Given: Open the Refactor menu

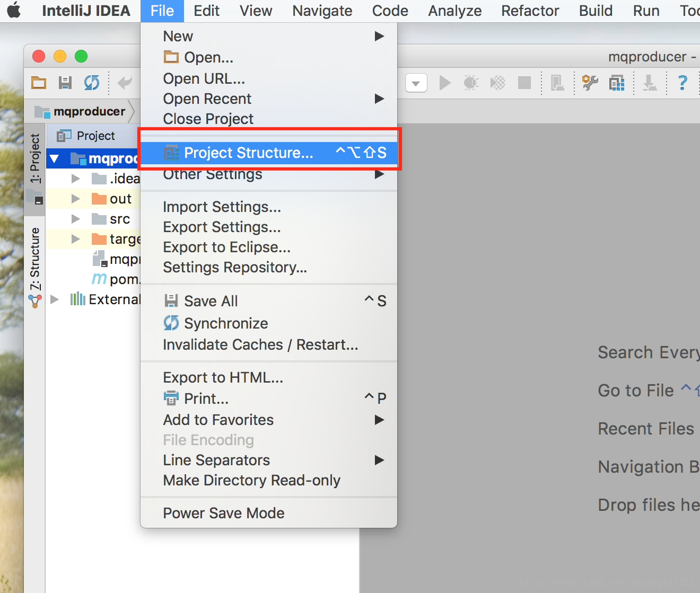Looking at the screenshot, I should coord(530,11).
